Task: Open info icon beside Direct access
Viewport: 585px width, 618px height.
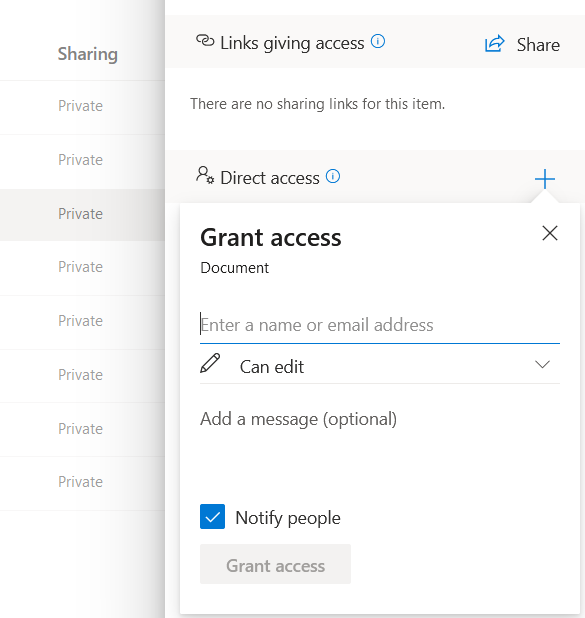Action: [333, 177]
